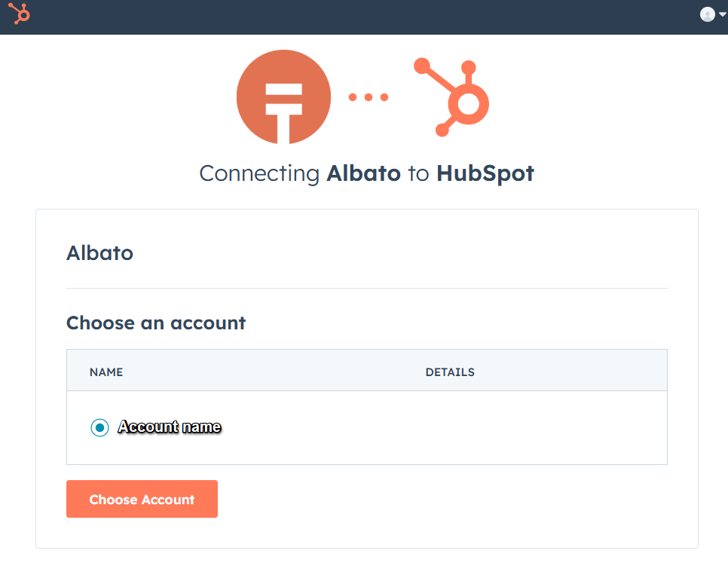
Task: Click the user avatar in the top-right corner
Action: [707, 14]
